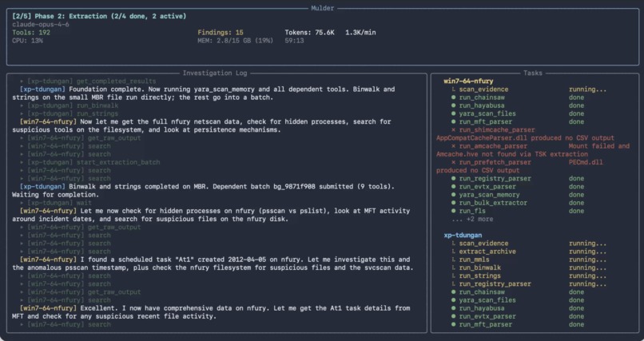Click spinner beside run_registry_parser under xp-tdungan
This screenshot has height=341, width=644.
coord(453,284)
